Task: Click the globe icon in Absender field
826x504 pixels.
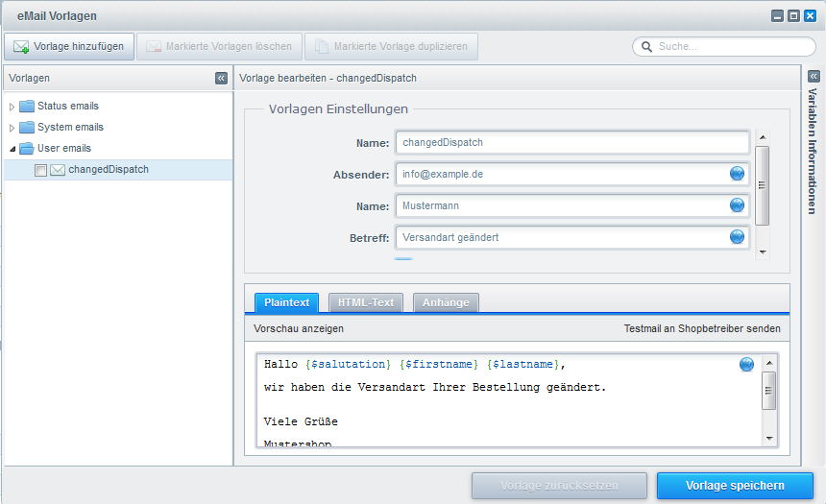Action: (737, 174)
